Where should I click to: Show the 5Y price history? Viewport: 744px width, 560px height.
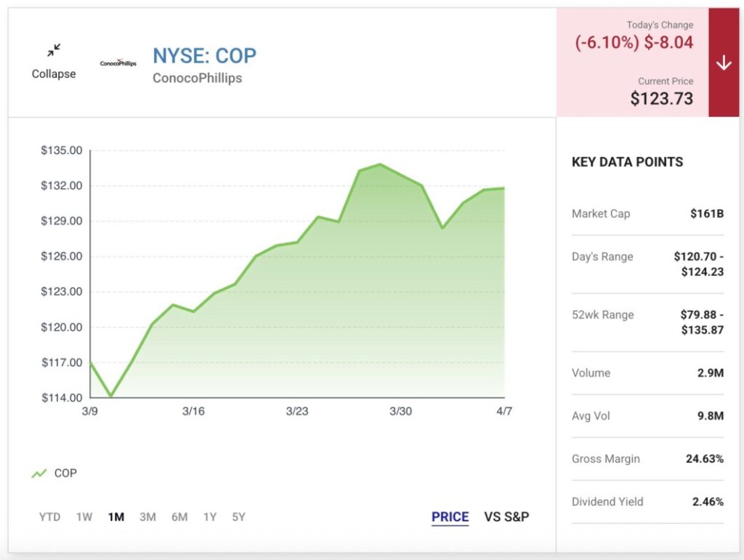(238, 517)
